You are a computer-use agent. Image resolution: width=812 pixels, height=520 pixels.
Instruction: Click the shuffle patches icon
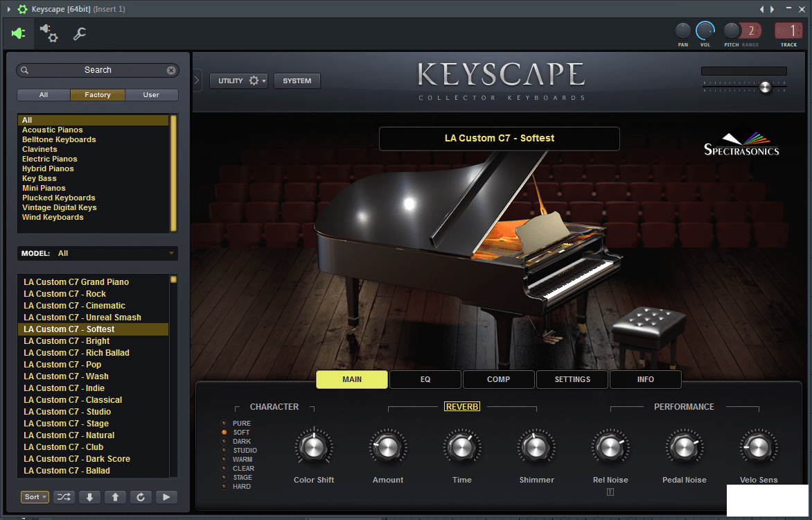coord(64,497)
